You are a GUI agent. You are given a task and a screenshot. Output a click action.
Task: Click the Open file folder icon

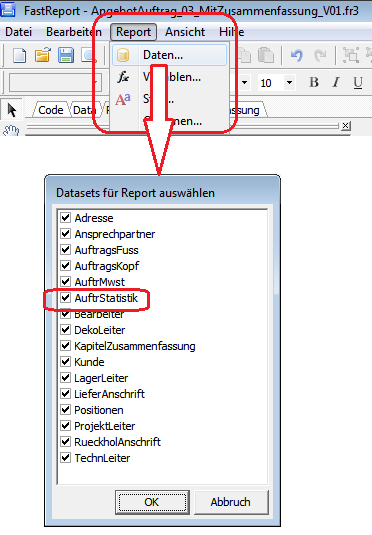pyautogui.click(x=43, y=55)
